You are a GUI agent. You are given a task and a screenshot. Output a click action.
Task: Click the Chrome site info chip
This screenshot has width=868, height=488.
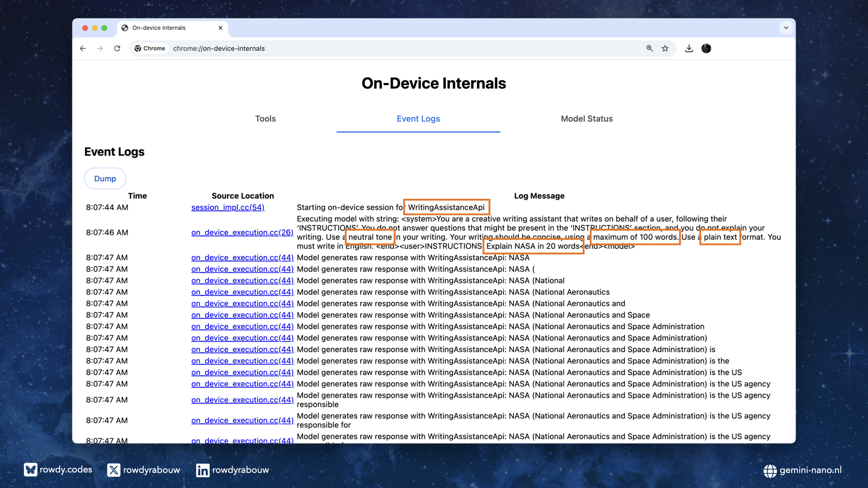(150, 48)
